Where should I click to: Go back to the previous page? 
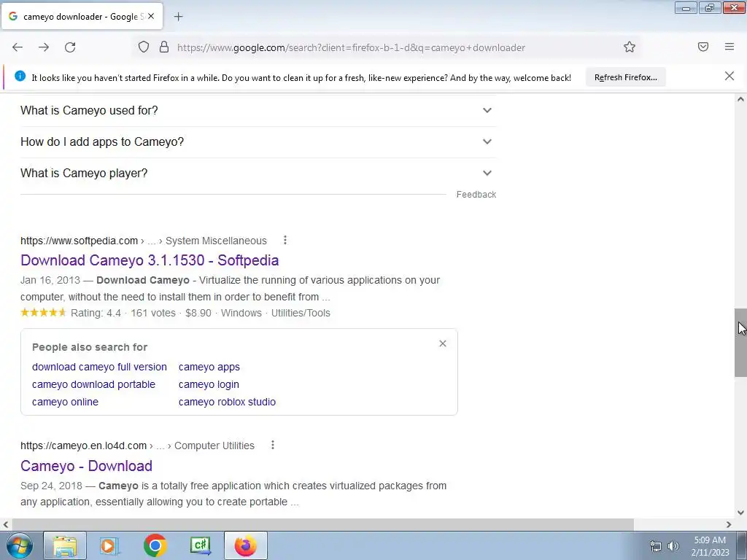[x=18, y=47]
